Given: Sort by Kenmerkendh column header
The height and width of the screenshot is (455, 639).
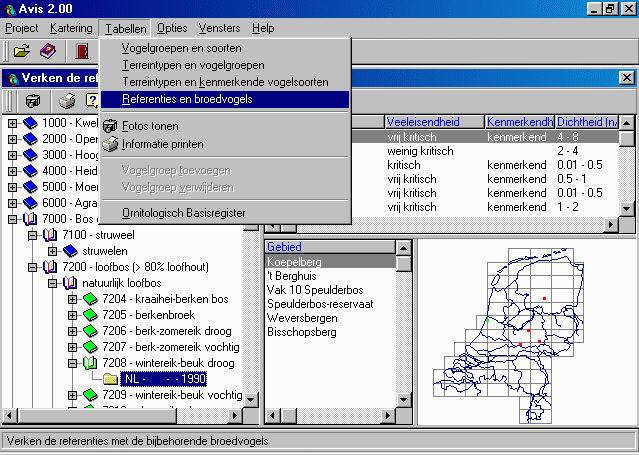Looking at the screenshot, I should pos(520,122).
